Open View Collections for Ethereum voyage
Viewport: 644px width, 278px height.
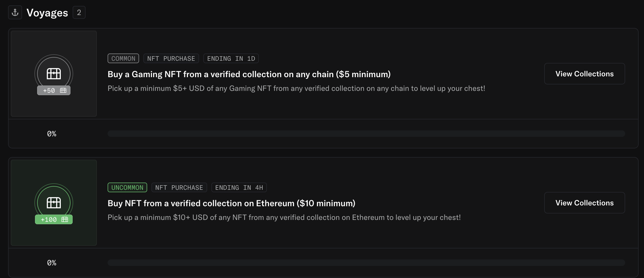tap(585, 203)
